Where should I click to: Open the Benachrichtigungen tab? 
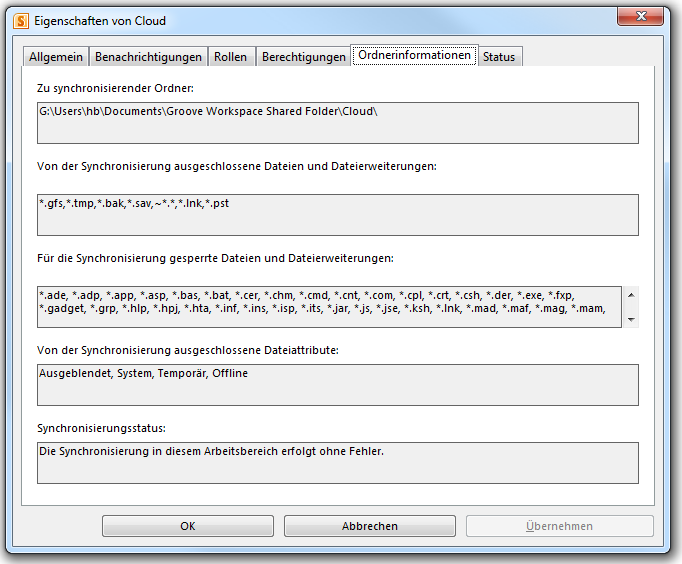pyautogui.click(x=148, y=57)
